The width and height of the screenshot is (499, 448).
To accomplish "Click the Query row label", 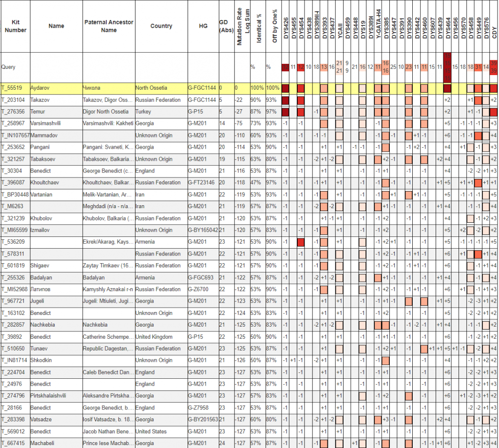I will [x=9, y=67].
